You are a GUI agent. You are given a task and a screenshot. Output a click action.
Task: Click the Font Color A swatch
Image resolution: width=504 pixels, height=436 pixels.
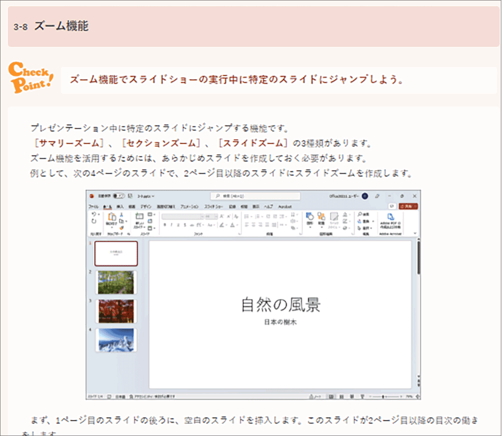pos(232,225)
